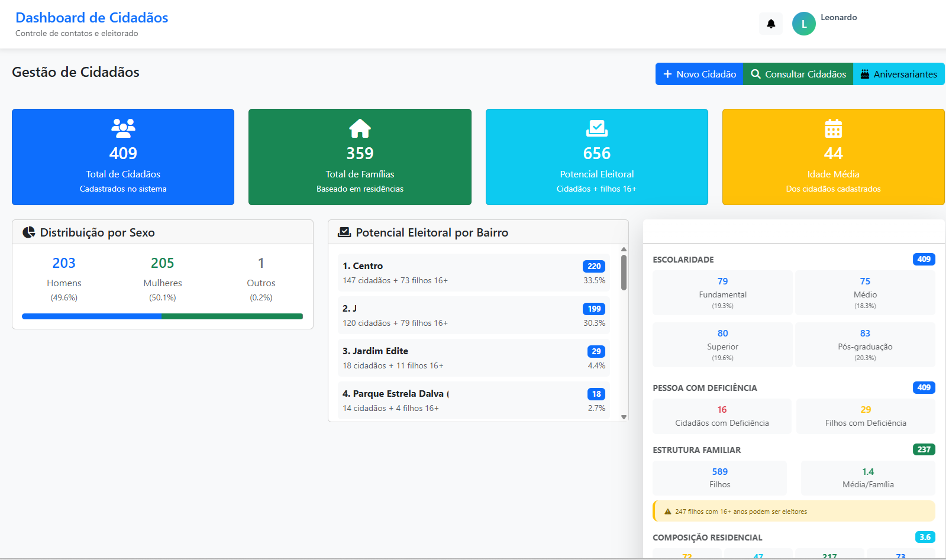Click the calendar icon on Idade Média card

click(833, 128)
